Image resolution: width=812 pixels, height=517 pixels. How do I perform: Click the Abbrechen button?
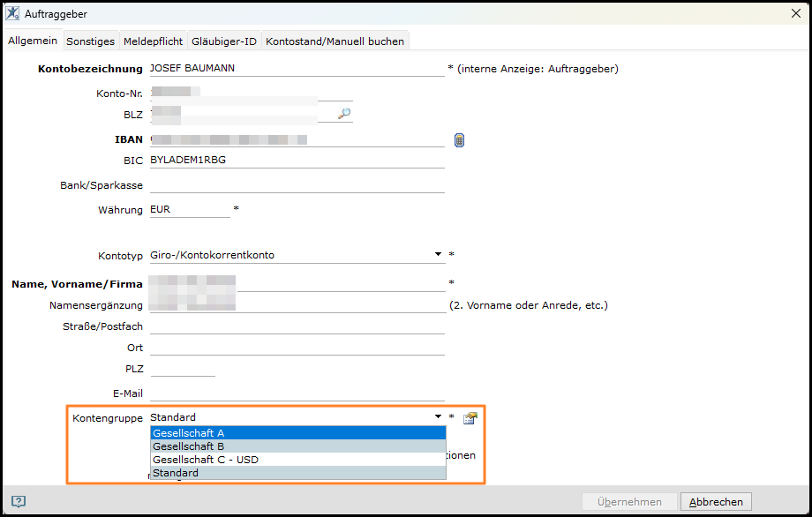[x=716, y=502]
